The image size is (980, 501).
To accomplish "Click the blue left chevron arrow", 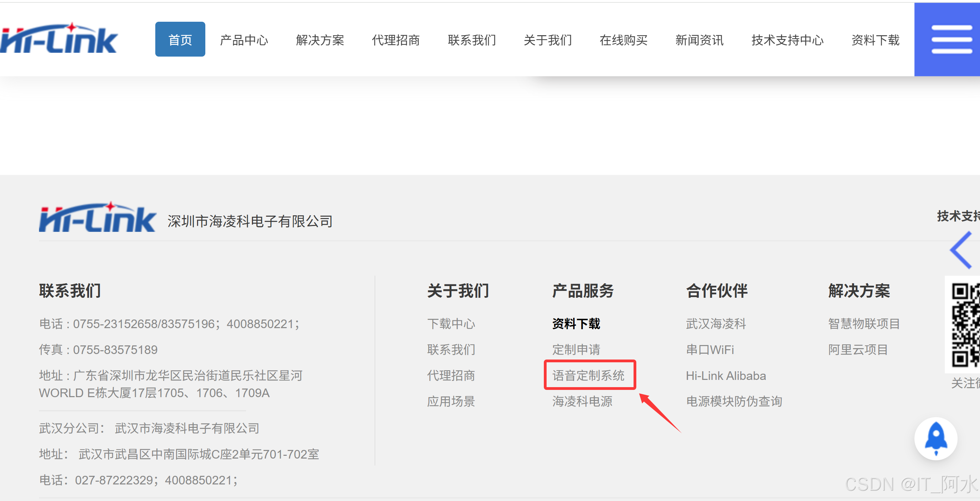I will [x=961, y=250].
